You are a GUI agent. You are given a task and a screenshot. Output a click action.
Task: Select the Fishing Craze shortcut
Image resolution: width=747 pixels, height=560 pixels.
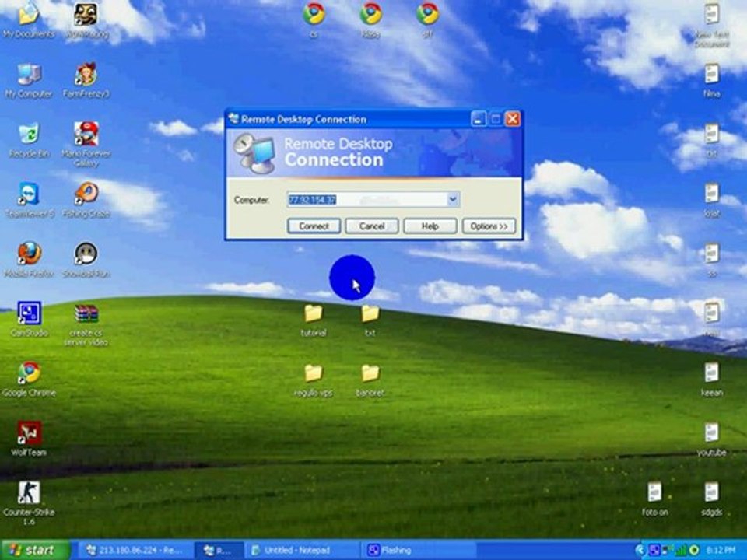click(86, 200)
